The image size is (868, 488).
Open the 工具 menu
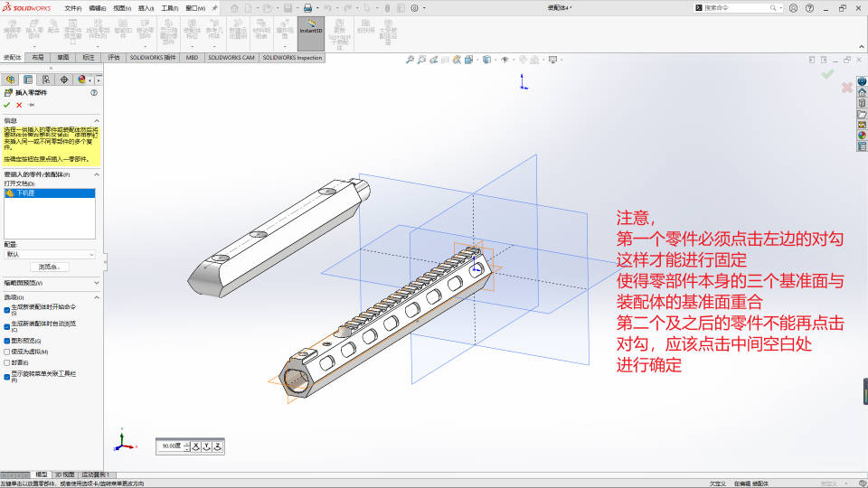[x=169, y=8]
